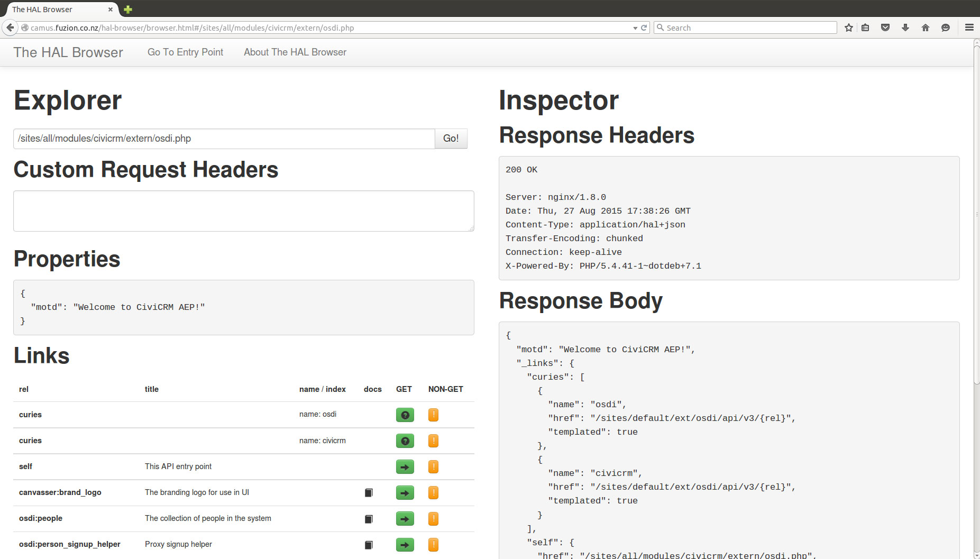The height and width of the screenshot is (559, 980).
Task: Click the orange NON-GET button for curies osdi
Action: coord(433,415)
